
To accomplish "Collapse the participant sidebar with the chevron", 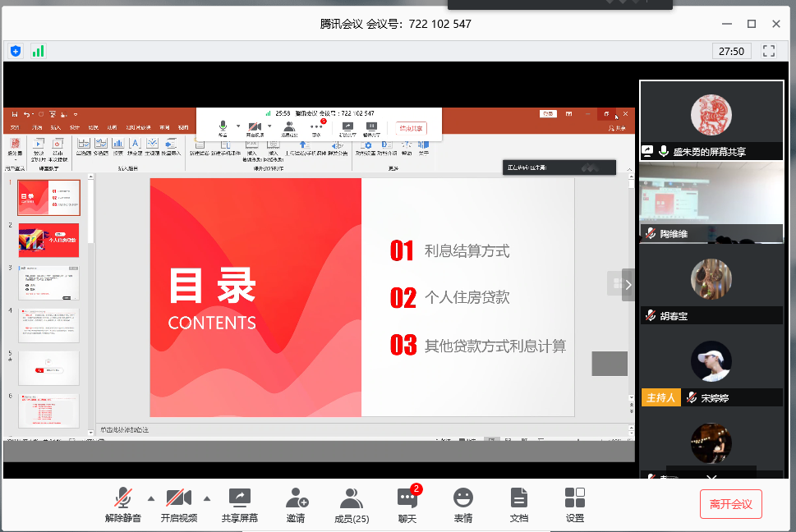I will pyautogui.click(x=628, y=284).
